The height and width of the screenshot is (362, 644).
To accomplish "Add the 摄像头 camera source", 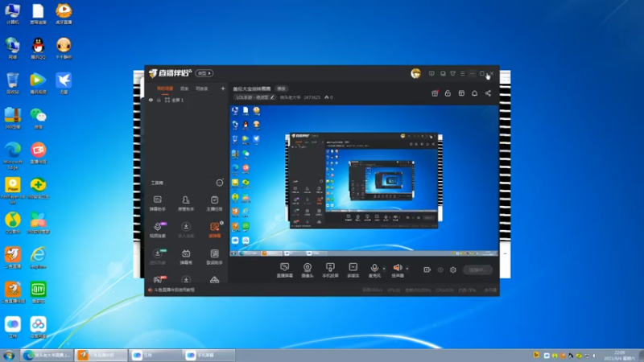I will coord(308,270).
